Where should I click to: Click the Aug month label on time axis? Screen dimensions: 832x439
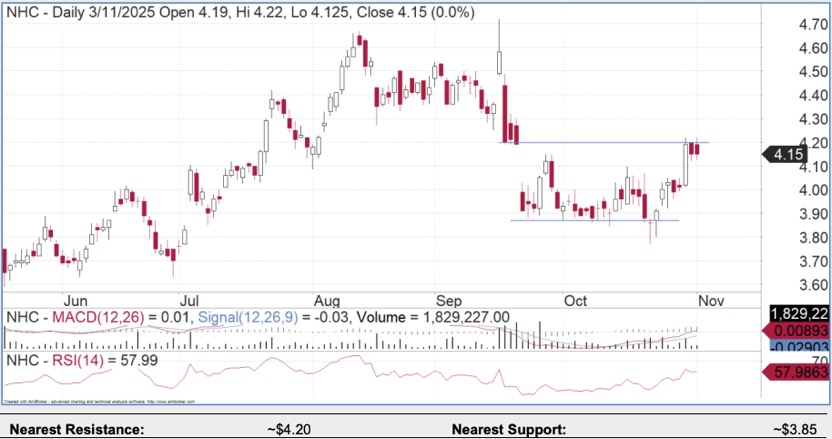327,298
